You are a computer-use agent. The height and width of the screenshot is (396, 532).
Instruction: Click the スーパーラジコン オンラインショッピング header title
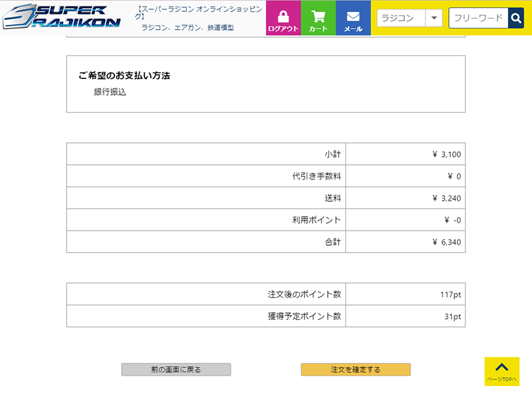pyautogui.click(x=199, y=13)
